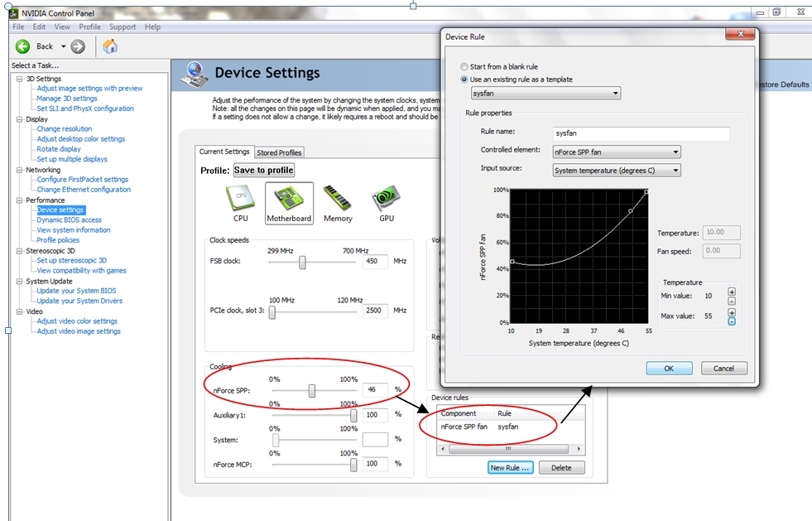
Task: Click the nForce MCP cooling slider handle
Action: pos(353,465)
